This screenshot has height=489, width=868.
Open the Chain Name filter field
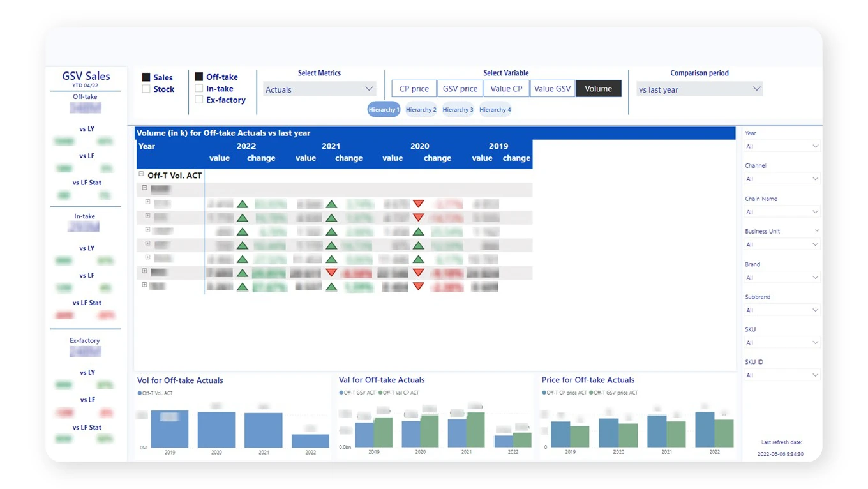(x=782, y=212)
